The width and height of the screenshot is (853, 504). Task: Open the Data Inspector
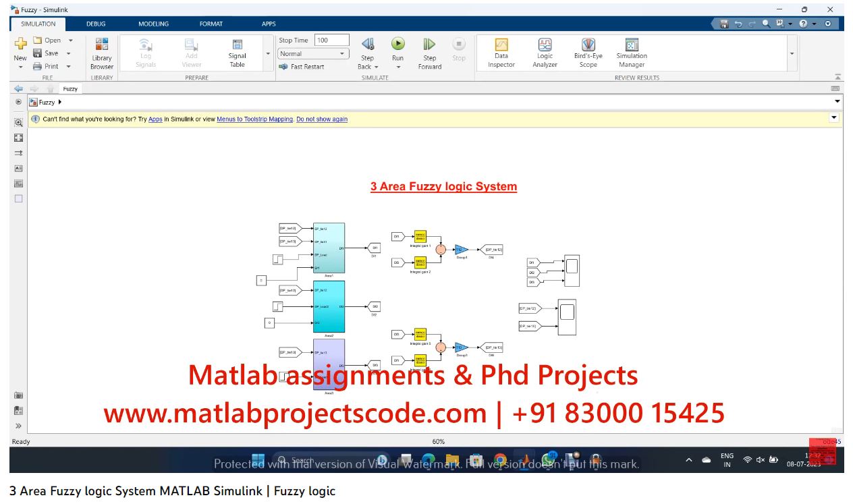[x=501, y=53]
